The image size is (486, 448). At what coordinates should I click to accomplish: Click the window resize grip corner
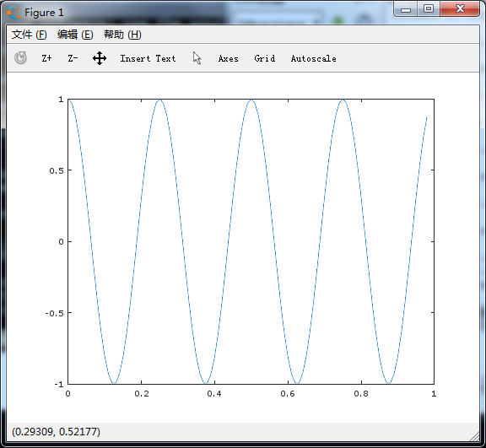(x=474, y=436)
